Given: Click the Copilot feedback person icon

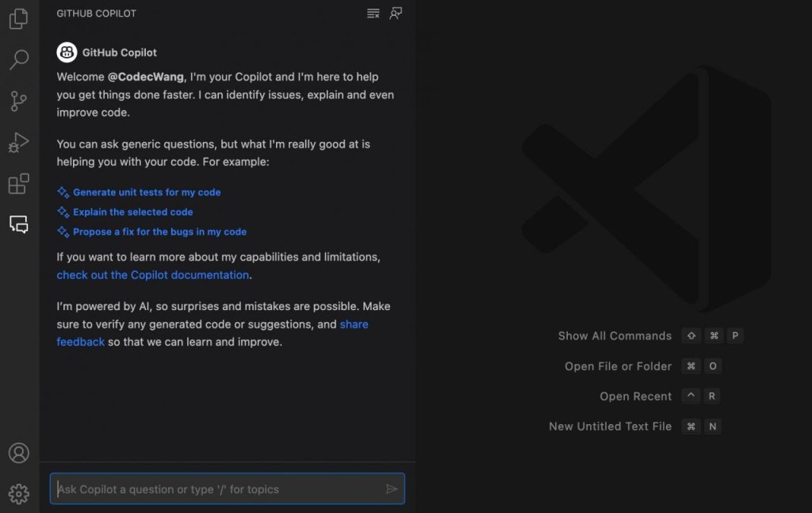Looking at the screenshot, I should coord(396,13).
